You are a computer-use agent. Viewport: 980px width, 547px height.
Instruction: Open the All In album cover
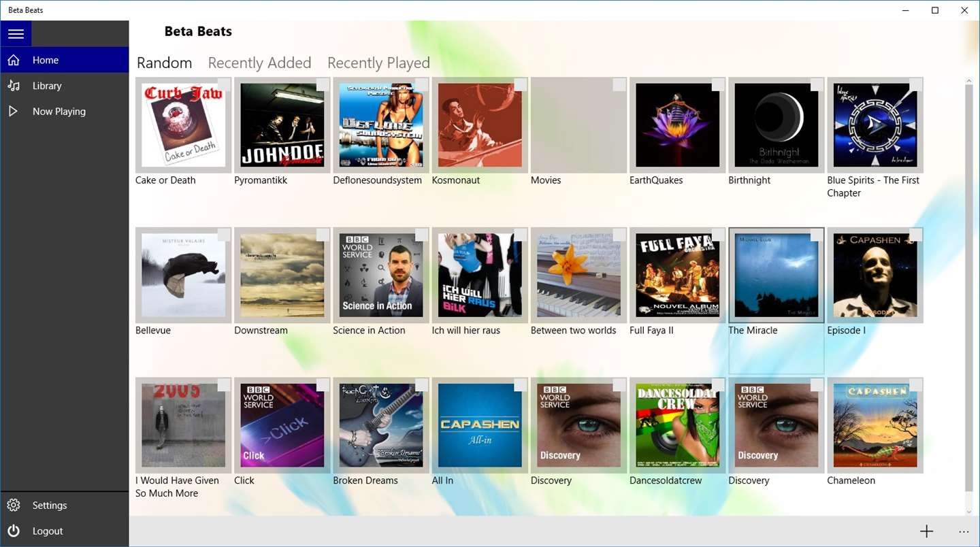coord(480,426)
